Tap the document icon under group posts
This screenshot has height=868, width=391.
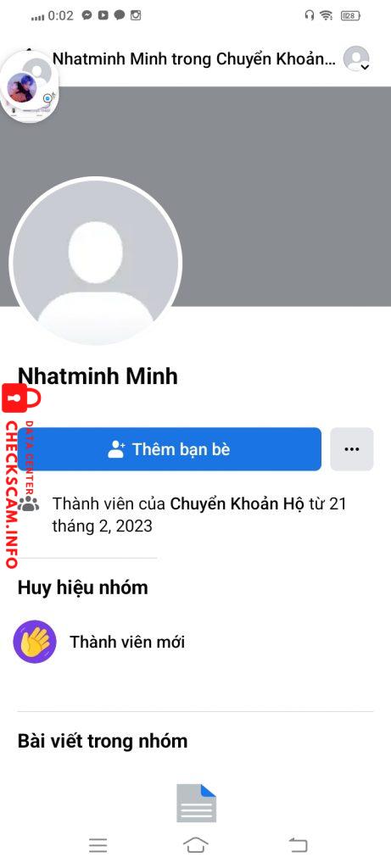(196, 803)
